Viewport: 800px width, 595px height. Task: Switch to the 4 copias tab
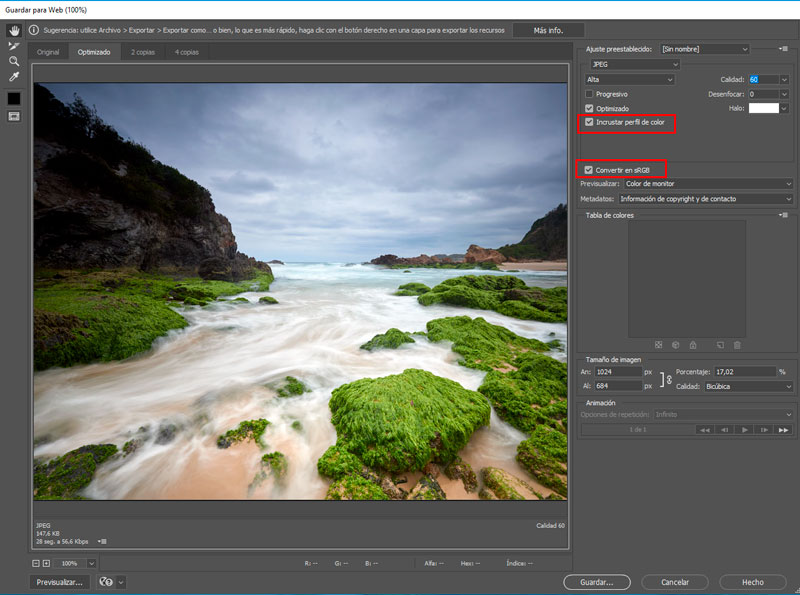click(x=186, y=51)
